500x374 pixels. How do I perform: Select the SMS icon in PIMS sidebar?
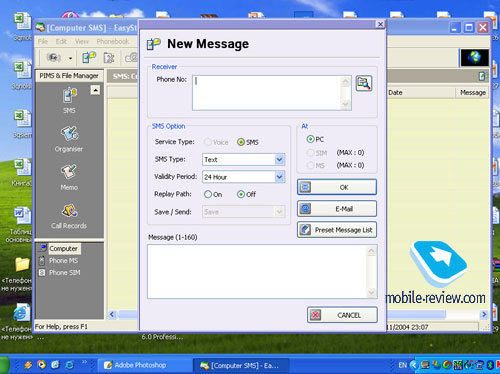(69, 96)
